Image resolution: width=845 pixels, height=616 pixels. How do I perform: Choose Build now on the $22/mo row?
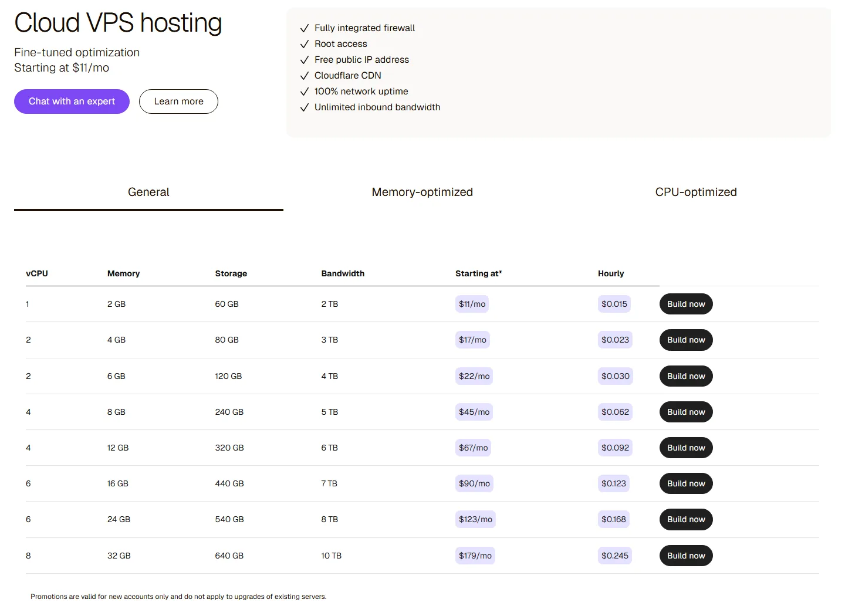coord(686,376)
